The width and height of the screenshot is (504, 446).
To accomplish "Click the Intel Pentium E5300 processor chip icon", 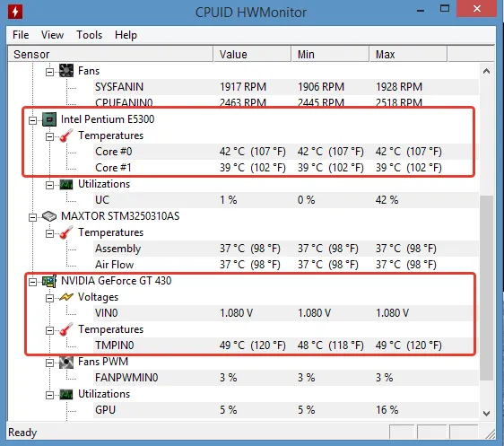I will coord(49,119).
